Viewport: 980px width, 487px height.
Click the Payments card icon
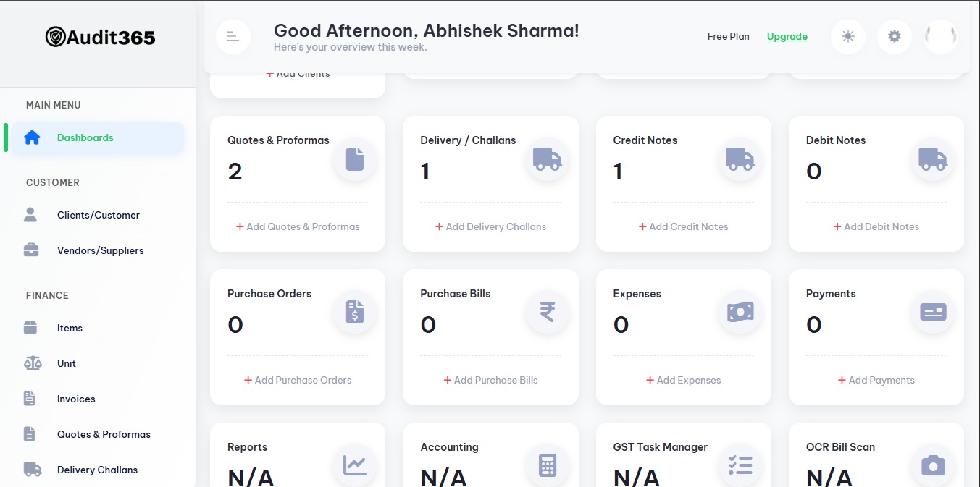(933, 312)
